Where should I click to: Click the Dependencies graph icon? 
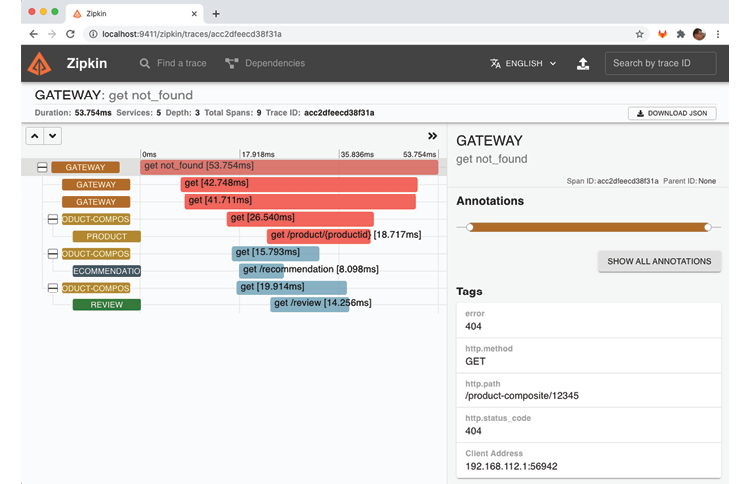232,63
